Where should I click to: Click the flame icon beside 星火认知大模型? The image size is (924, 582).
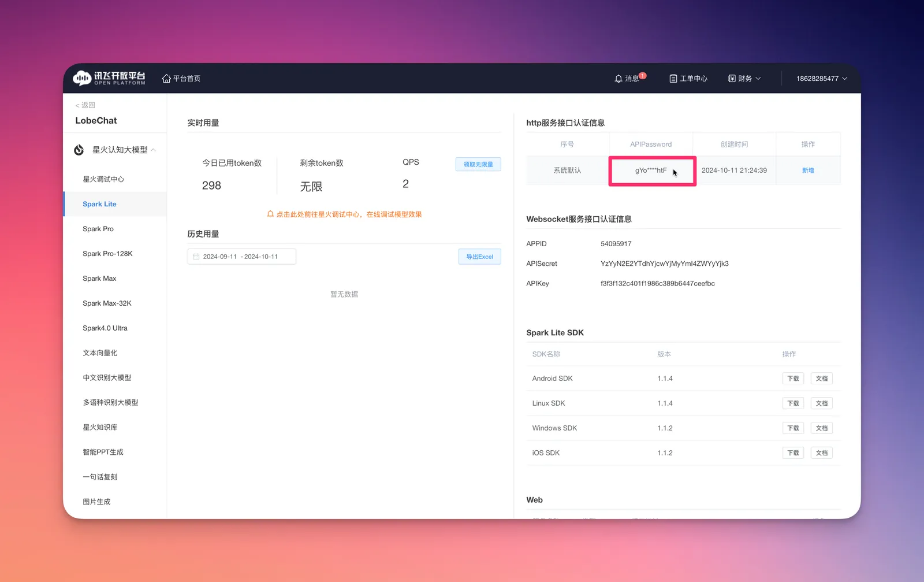pos(79,149)
